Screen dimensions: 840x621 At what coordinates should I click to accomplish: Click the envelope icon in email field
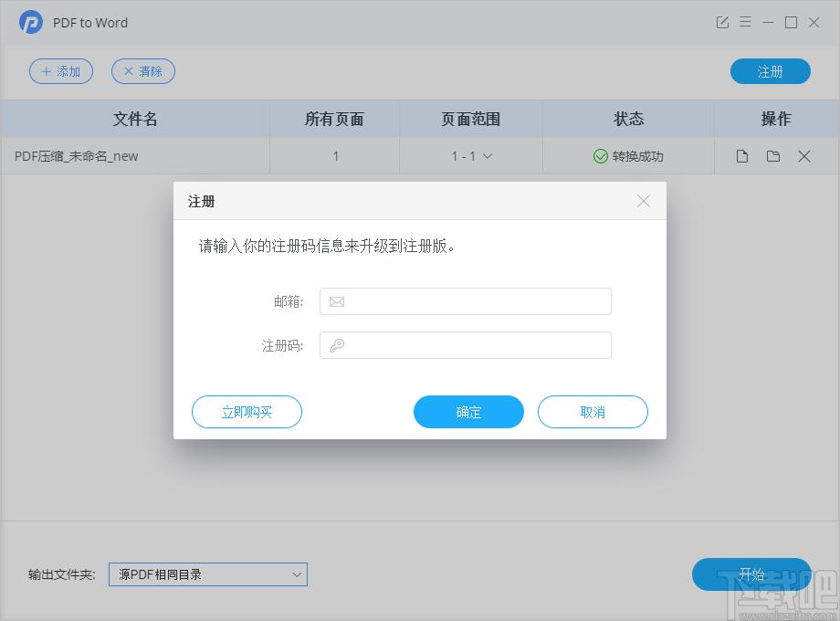(337, 301)
